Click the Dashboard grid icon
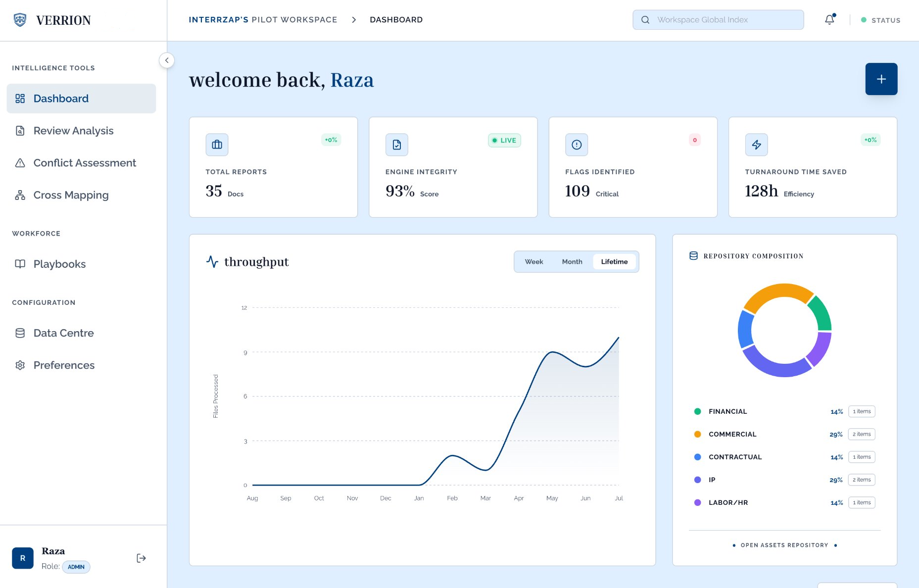The height and width of the screenshot is (588, 919). [x=20, y=98]
